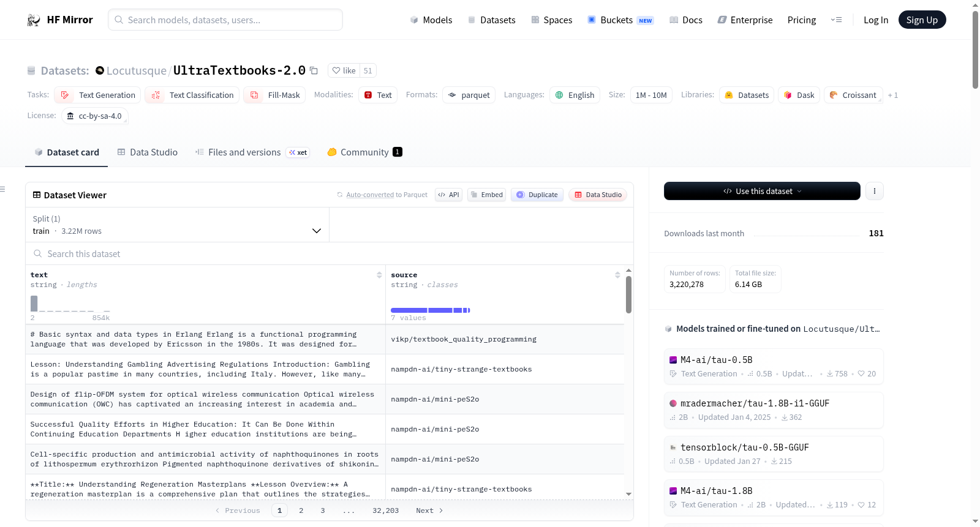Viewport: 980px width, 527px height.
Task: Select the Datasets library tag
Action: 747,95
